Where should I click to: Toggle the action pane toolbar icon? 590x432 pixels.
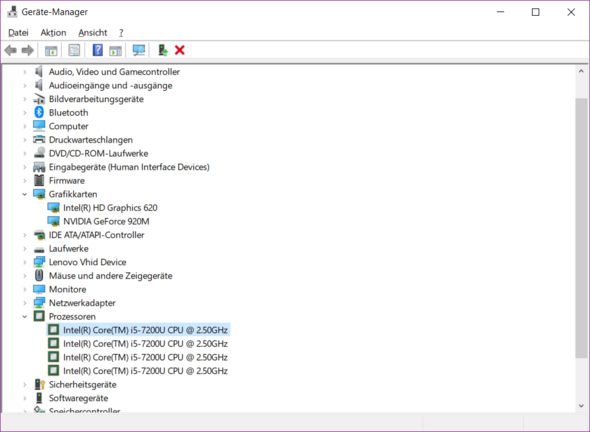pos(115,50)
